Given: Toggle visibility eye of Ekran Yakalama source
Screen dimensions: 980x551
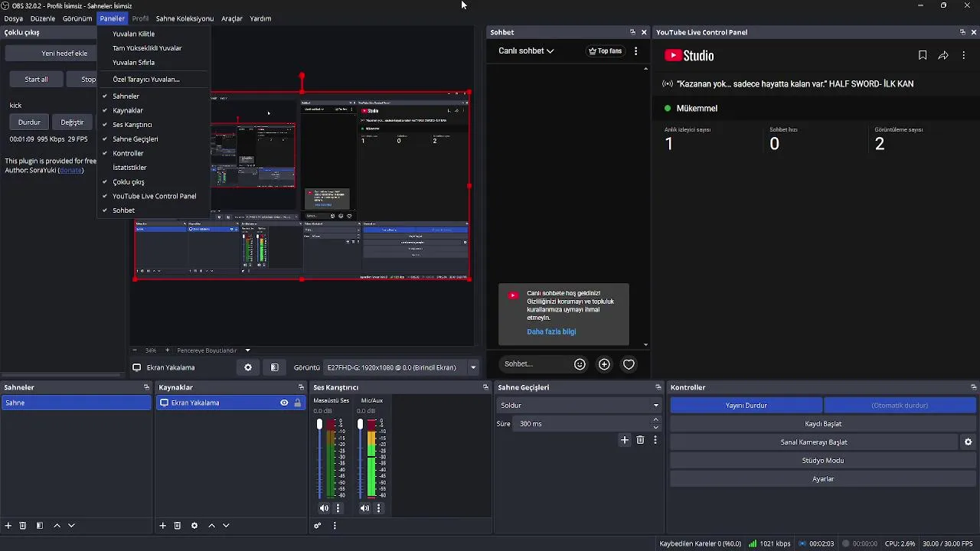Looking at the screenshot, I should coord(284,403).
